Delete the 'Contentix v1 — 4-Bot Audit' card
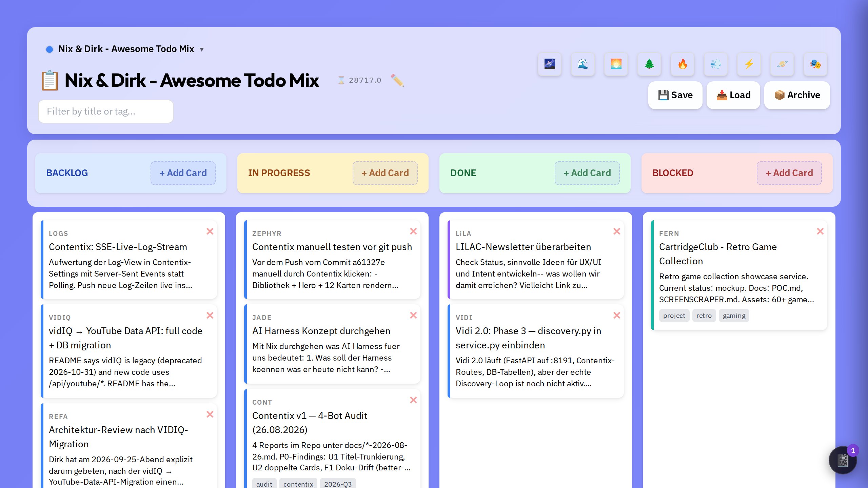Viewport: 868px width, 488px height. click(x=413, y=400)
